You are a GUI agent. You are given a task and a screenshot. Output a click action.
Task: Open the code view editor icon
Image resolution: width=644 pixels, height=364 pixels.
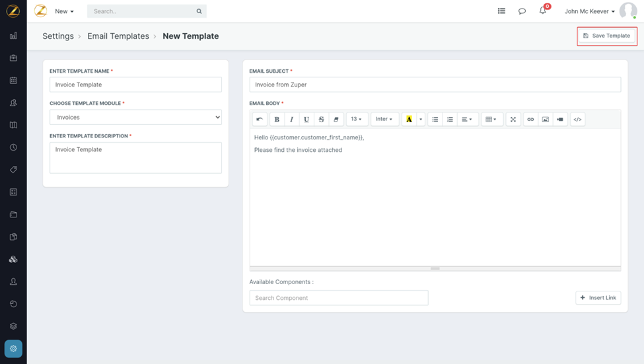pyautogui.click(x=577, y=120)
